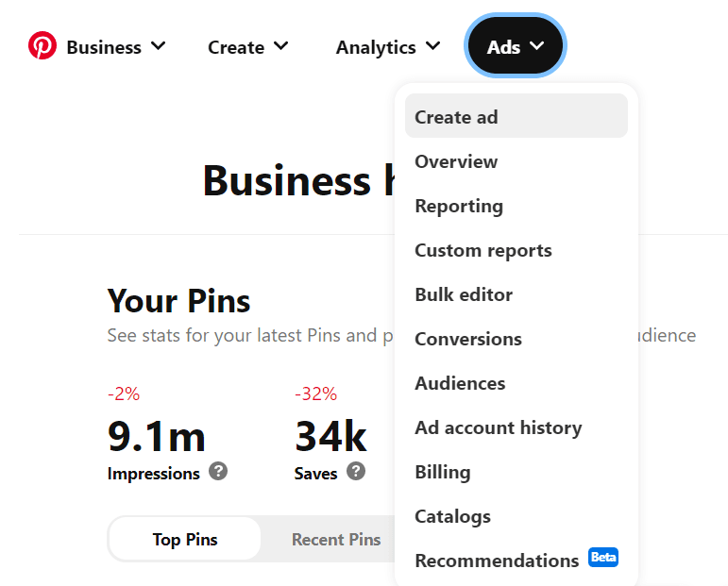The height and width of the screenshot is (586, 728).
Task: Click the Impressions help question mark icon
Action: click(218, 471)
